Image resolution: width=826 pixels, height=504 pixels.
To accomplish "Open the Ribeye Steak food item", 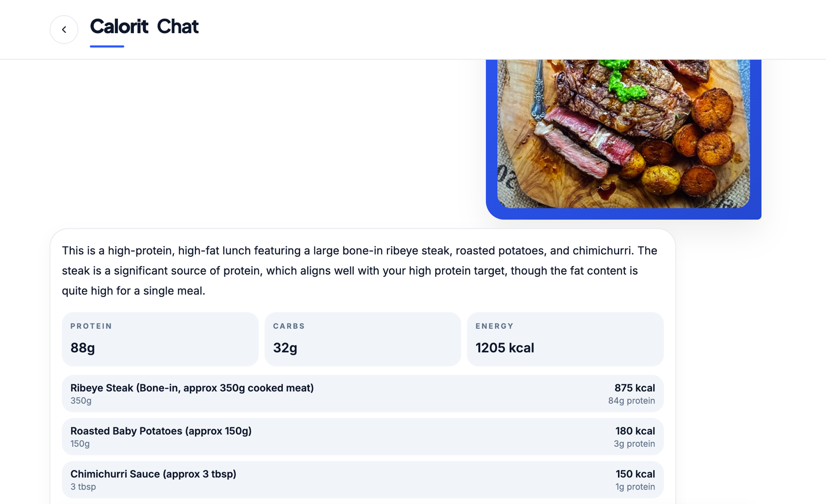I will 192,388.
